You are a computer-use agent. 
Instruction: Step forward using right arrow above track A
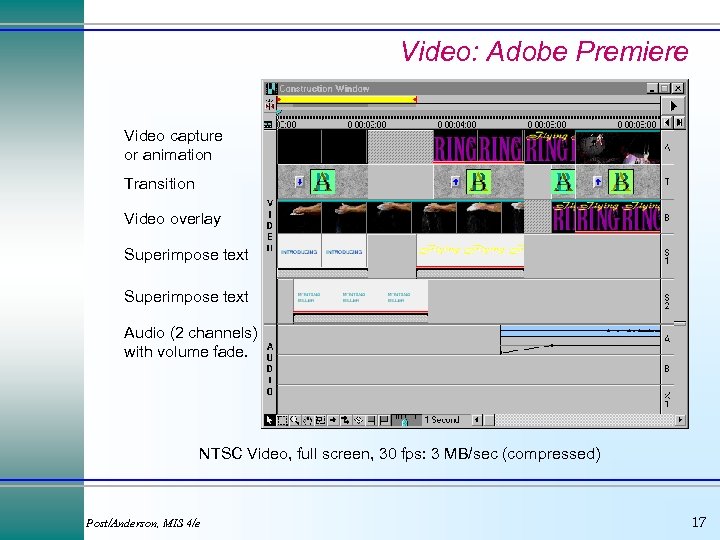point(679,123)
